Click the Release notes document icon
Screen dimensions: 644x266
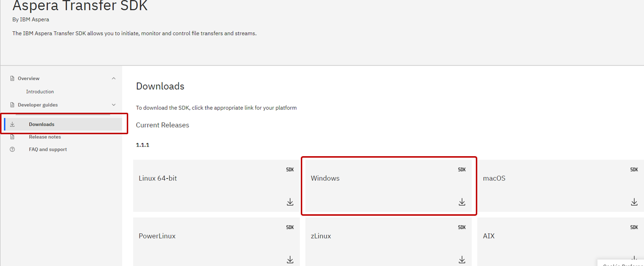click(13, 137)
